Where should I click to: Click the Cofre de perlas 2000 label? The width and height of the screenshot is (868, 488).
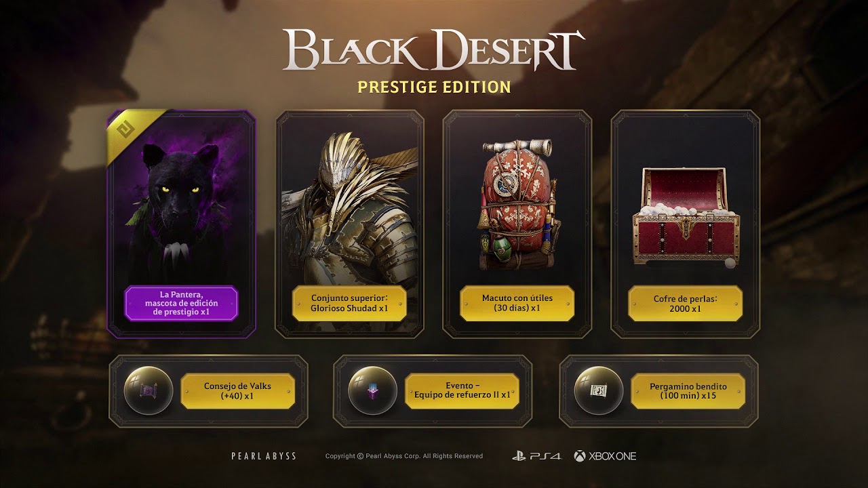[x=686, y=303]
